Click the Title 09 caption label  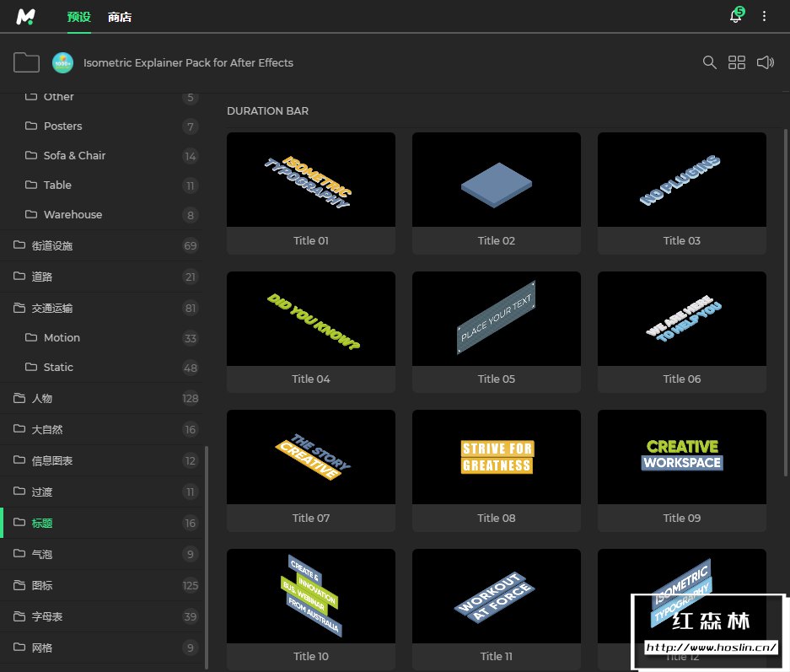[682, 518]
